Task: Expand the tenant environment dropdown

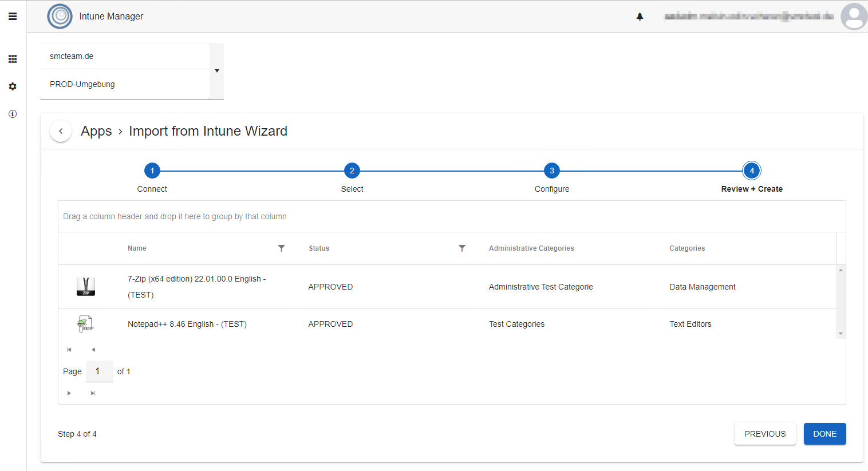Action: point(217,71)
